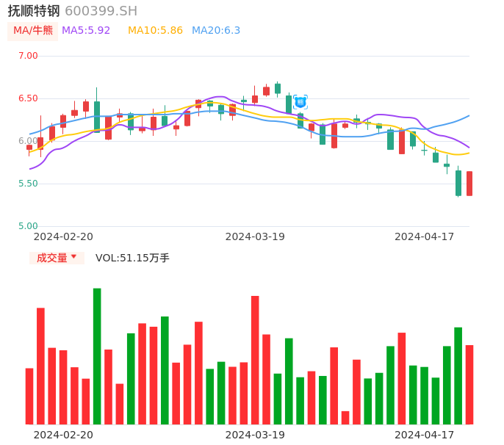Click the 2024-02-20 date label under price chart

pos(63,236)
